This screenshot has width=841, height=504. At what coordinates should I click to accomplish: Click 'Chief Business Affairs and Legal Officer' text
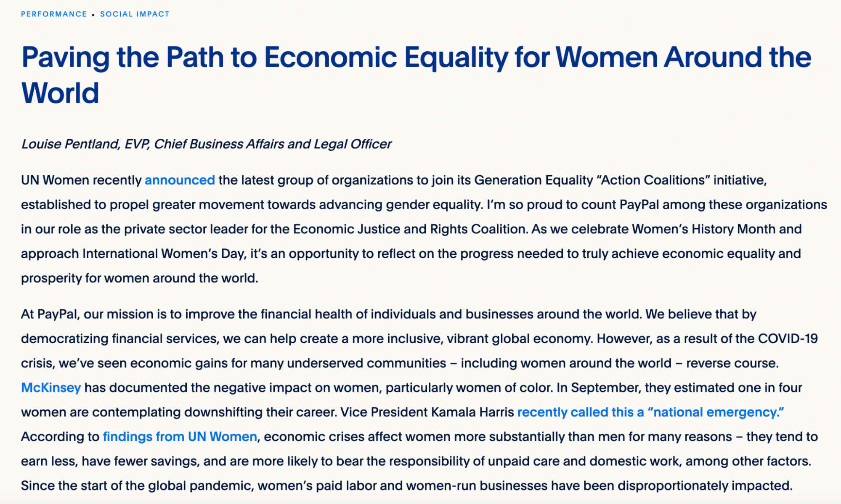pyautogui.click(x=273, y=144)
